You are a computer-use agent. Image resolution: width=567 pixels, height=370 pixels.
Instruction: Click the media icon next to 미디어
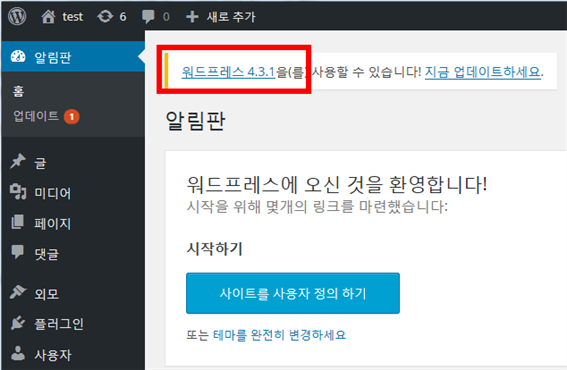pos(18,192)
